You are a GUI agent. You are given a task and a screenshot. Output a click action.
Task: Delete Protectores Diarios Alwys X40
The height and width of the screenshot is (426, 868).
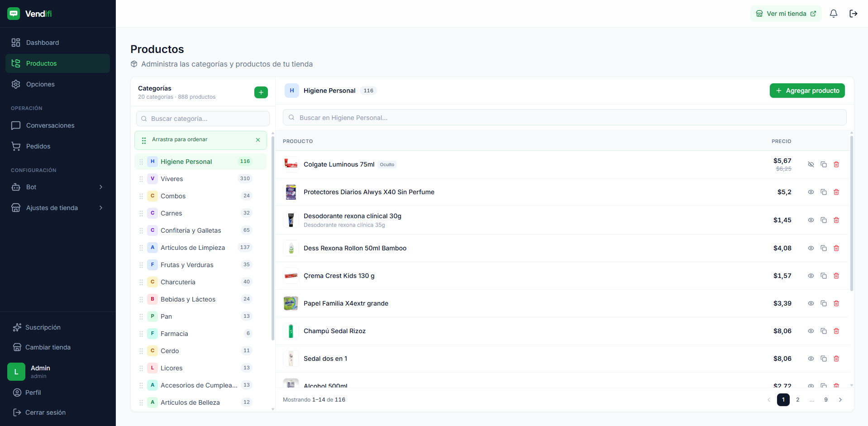point(836,192)
